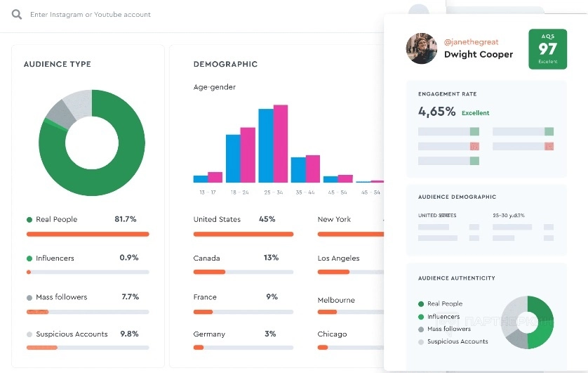
Task: Select the Real People green legend dot
Action: click(x=29, y=220)
